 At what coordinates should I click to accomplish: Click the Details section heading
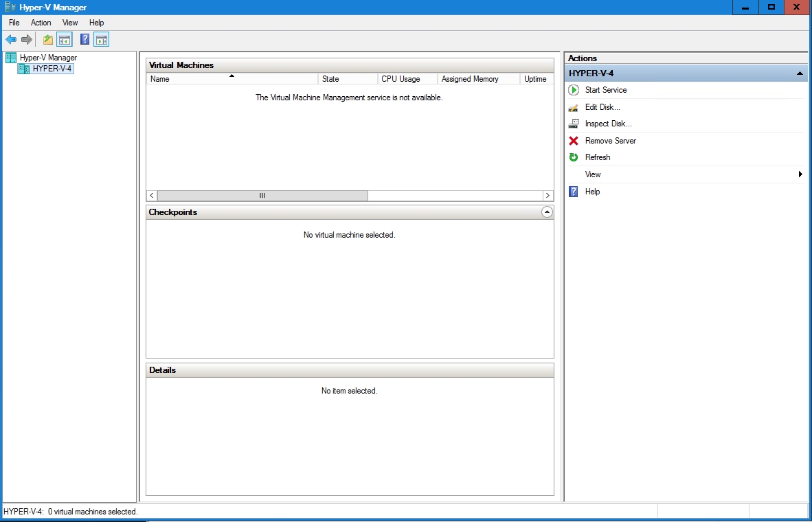(x=163, y=370)
